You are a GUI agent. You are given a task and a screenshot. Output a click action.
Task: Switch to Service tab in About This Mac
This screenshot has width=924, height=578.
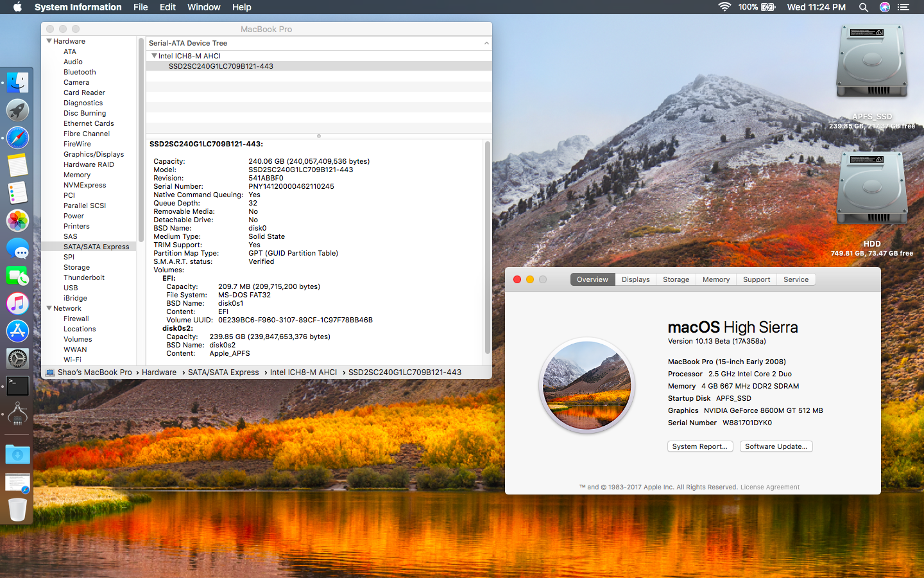pos(796,279)
